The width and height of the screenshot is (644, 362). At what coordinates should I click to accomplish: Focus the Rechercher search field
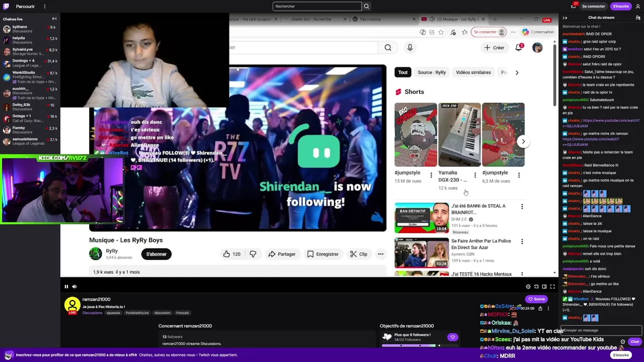317,7
